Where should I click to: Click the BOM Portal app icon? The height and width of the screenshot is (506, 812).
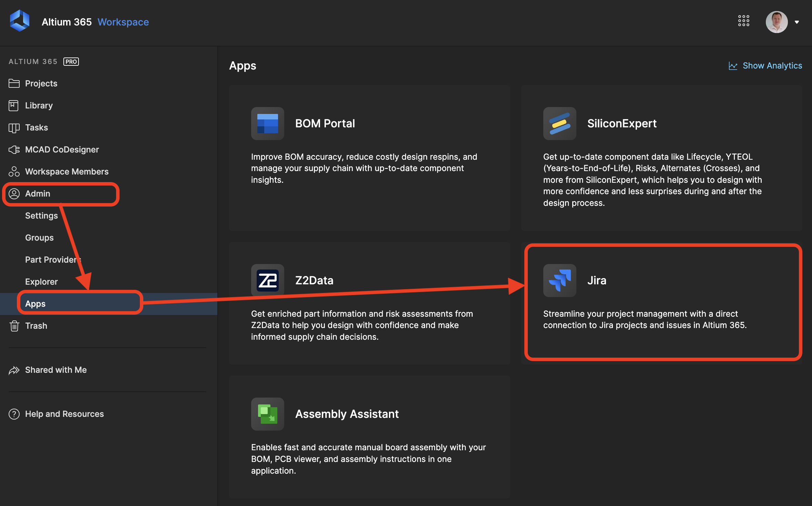[x=268, y=124]
